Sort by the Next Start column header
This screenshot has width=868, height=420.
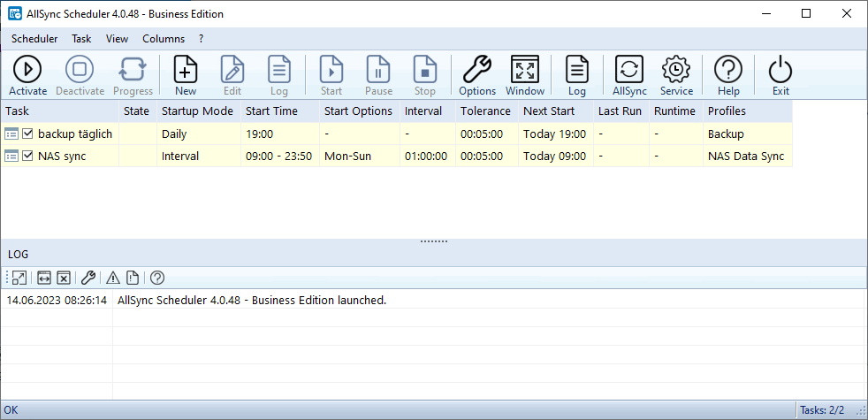[x=548, y=111]
